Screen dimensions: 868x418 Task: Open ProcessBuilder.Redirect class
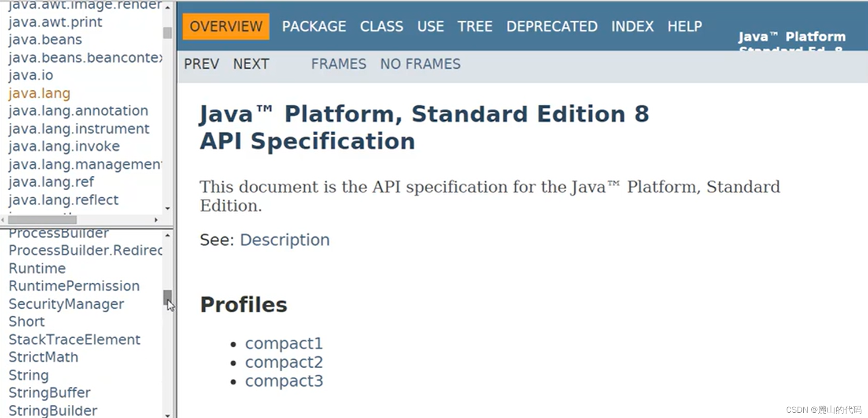[x=85, y=250]
